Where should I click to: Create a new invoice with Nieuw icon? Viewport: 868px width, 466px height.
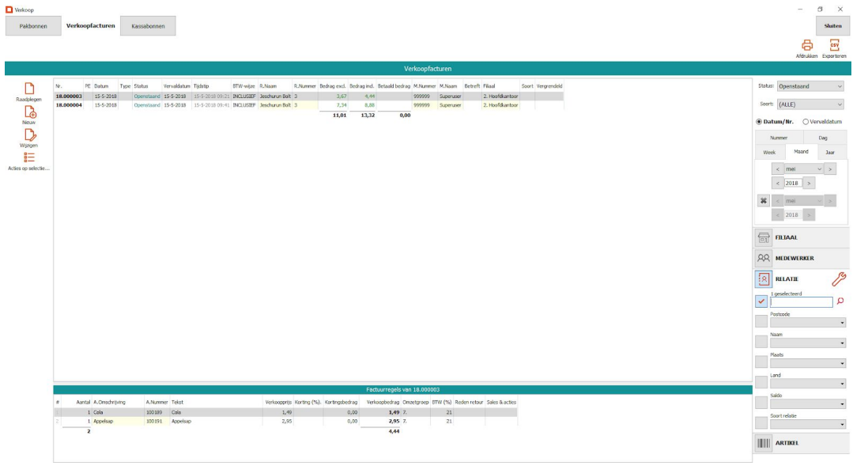pyautogui.click(x=30, y=112)
